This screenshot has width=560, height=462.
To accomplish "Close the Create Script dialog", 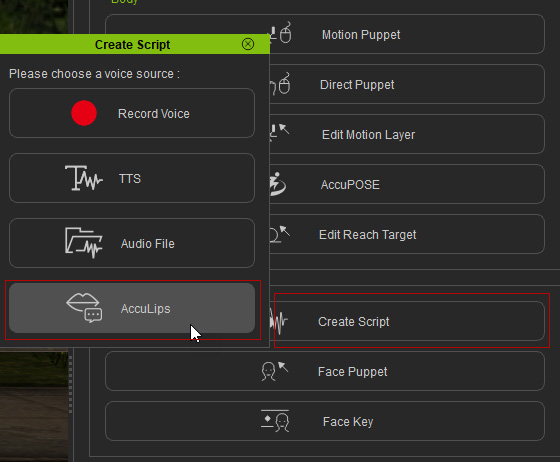I will [248, 44].
